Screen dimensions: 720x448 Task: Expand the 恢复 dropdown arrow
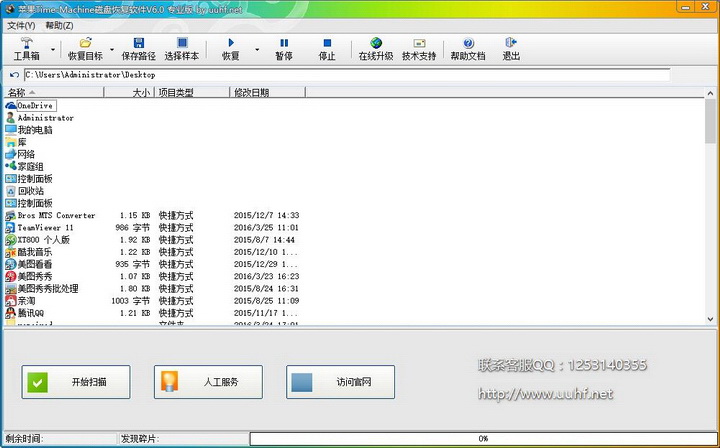(x=257, y=49)
